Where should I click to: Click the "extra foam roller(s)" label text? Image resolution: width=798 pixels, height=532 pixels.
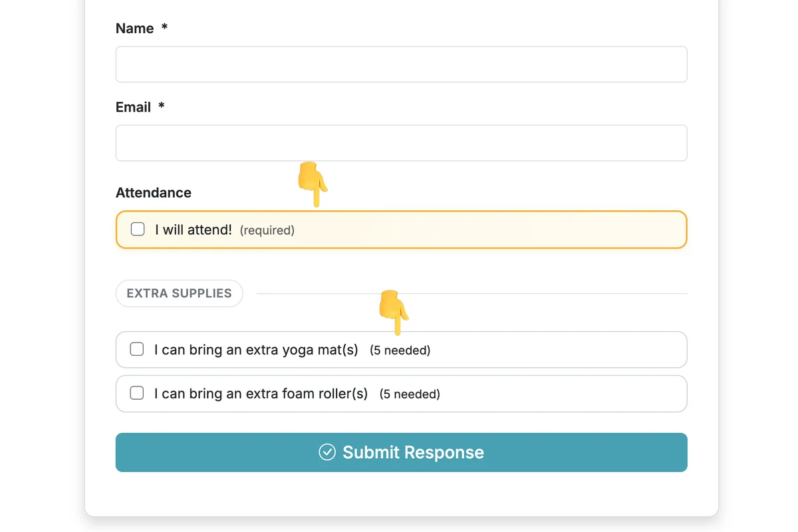pos(261,393)
